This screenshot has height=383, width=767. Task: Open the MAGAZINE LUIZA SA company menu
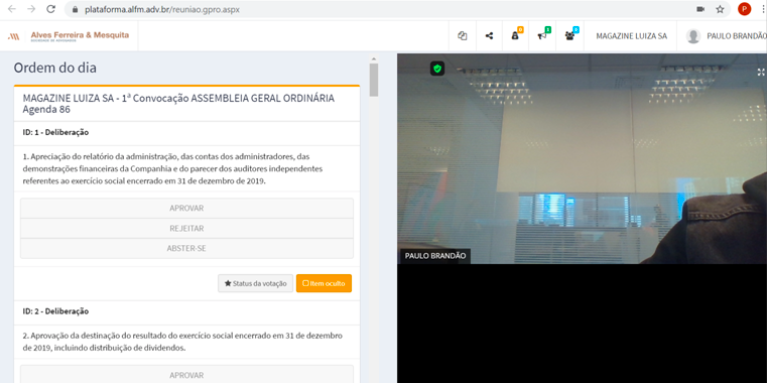point(631,36)
